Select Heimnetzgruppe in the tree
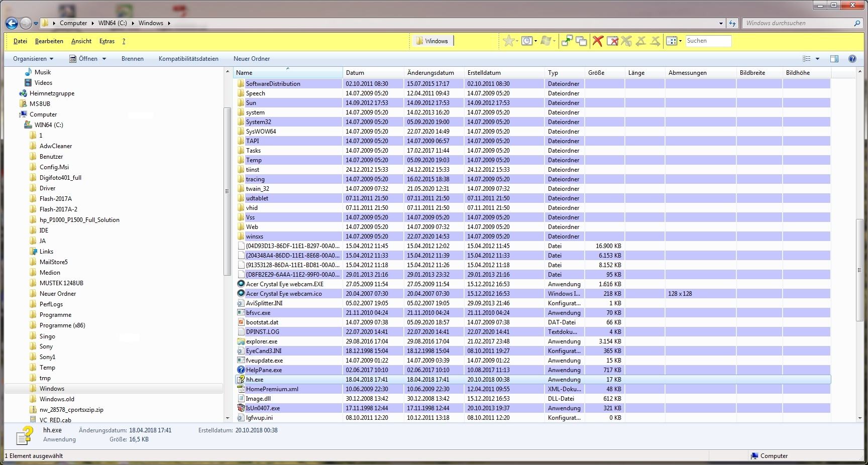The height and width of the screenshot is (465, 868). click(52, 93)
